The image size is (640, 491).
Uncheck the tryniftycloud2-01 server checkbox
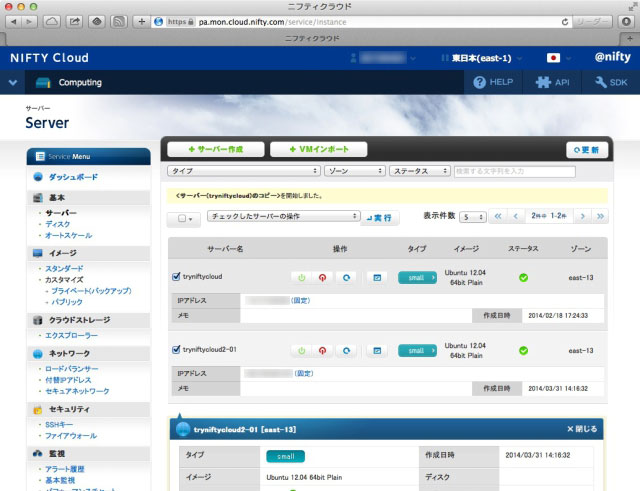[x=176, y=349]
